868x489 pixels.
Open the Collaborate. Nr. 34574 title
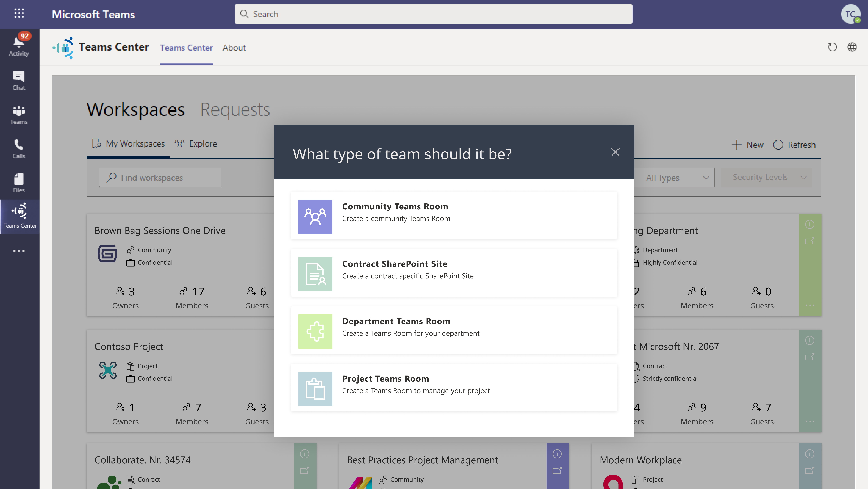(143, 460)
